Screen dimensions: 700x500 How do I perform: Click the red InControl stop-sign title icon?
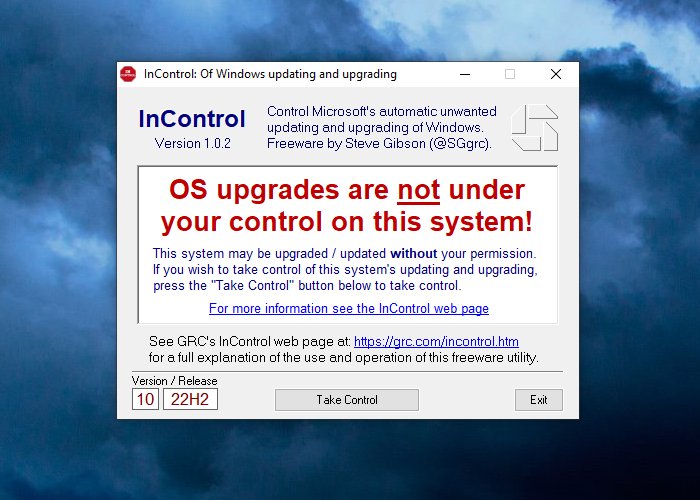click(x=128, y=74)
